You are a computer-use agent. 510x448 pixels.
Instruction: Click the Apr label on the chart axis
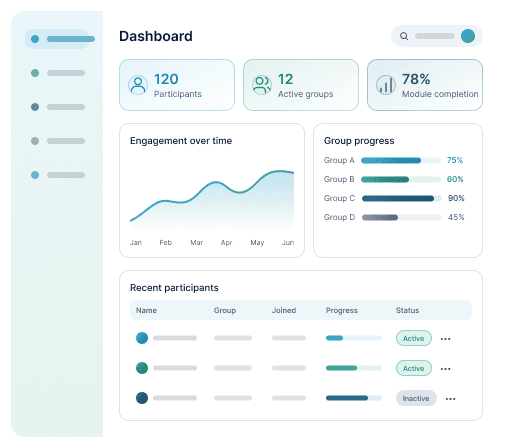(x=226, y=243)
